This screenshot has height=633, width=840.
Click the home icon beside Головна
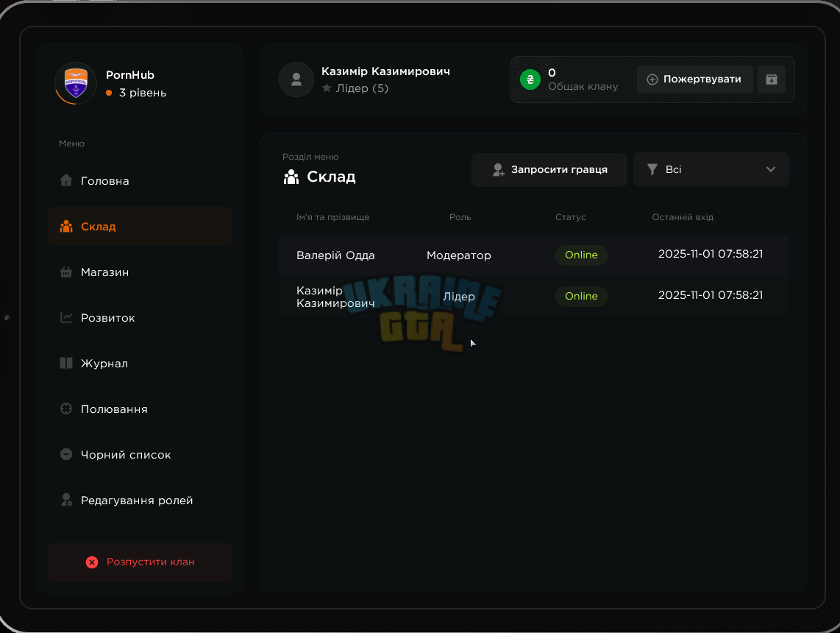[66, 180]
